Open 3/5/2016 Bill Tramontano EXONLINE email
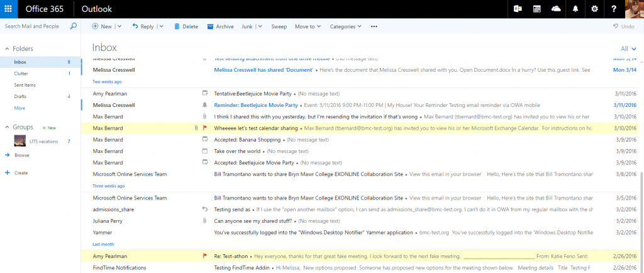 coord(360,198)
